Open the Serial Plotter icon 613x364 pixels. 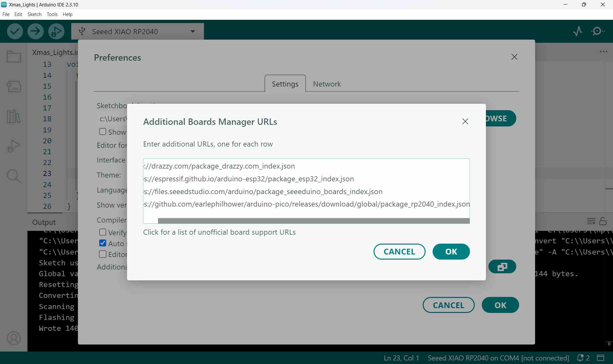(x=578, y=31)
